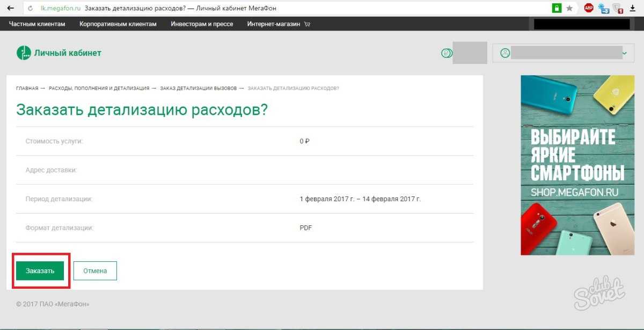This screenshot has width=644, height=330.
Task: Click the ruble balance coin icon
Action: pyautogui.click(x=446, y=53)
